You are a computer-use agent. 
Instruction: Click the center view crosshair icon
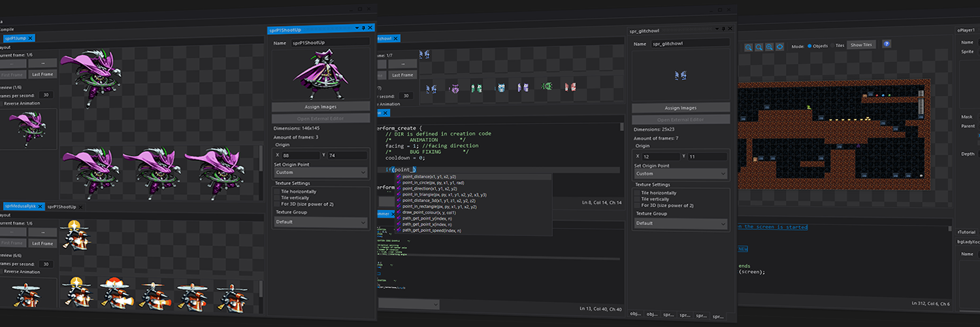[x=779, y=47]
